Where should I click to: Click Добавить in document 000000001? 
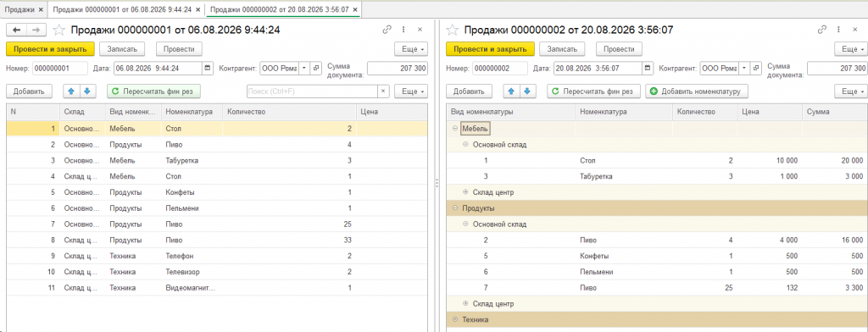point(29,91)
